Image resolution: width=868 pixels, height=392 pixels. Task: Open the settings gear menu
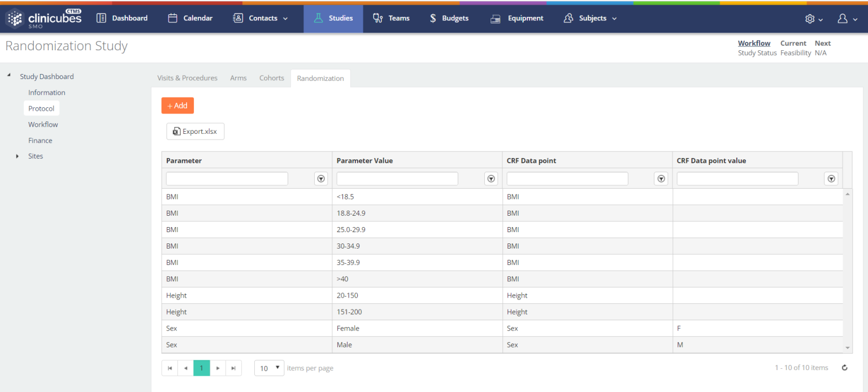[814, 19]
